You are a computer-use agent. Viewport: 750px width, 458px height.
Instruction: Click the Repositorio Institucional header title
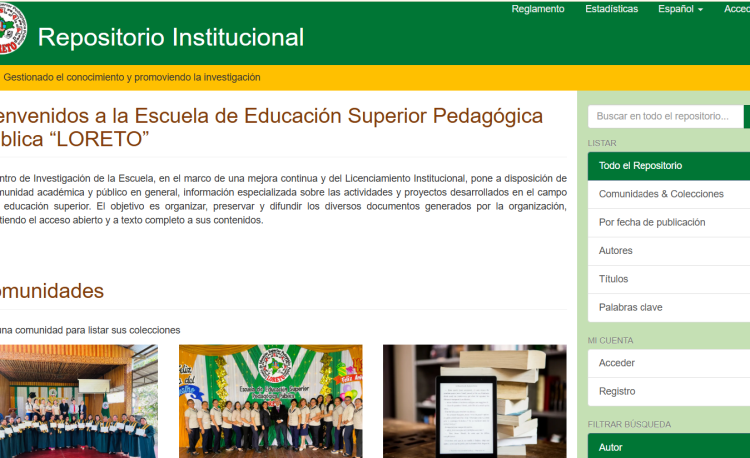pos(171,38)
